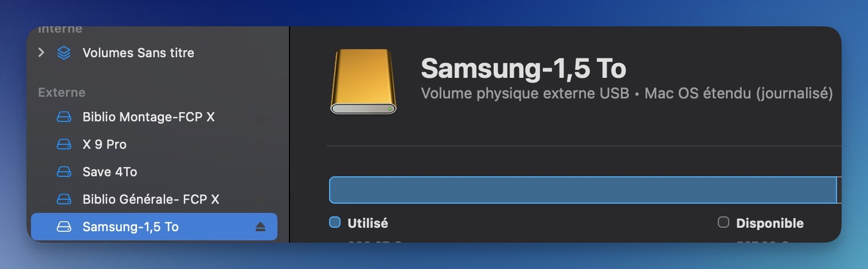This screenshot has width=868, height=269.
Task: Select the Save 4To volume
Action: (154, 172)
